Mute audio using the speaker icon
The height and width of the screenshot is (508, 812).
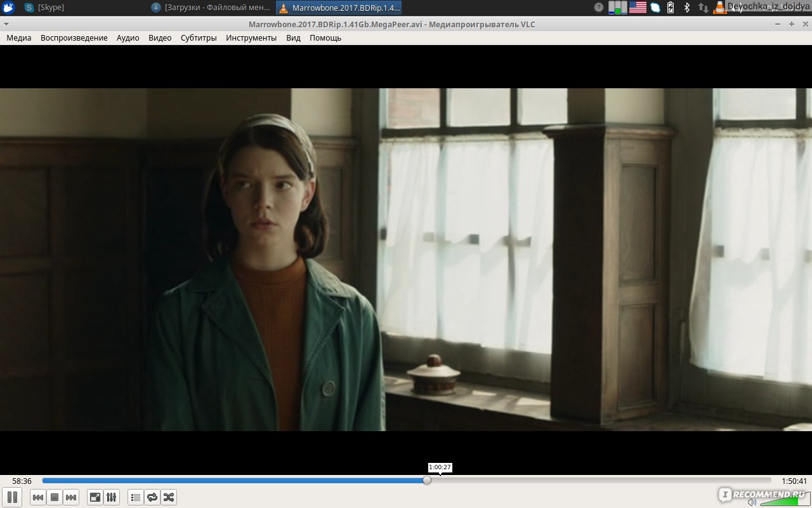coord(752,502)
